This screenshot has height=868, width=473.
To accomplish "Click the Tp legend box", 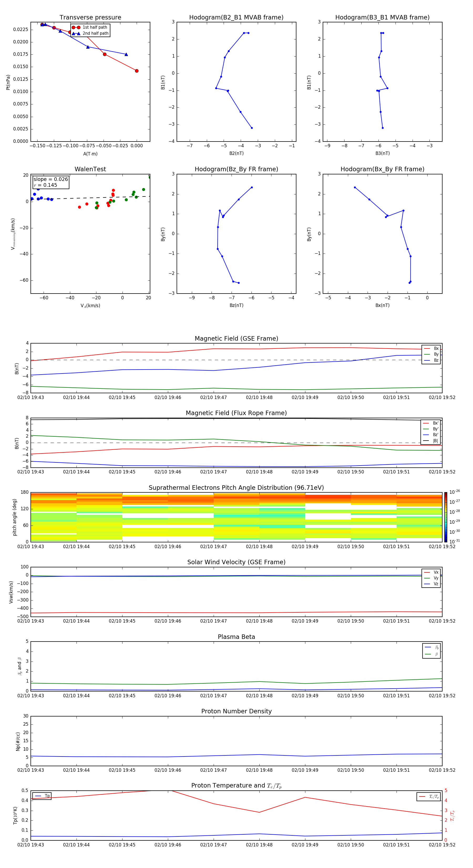I will (42, 796).
